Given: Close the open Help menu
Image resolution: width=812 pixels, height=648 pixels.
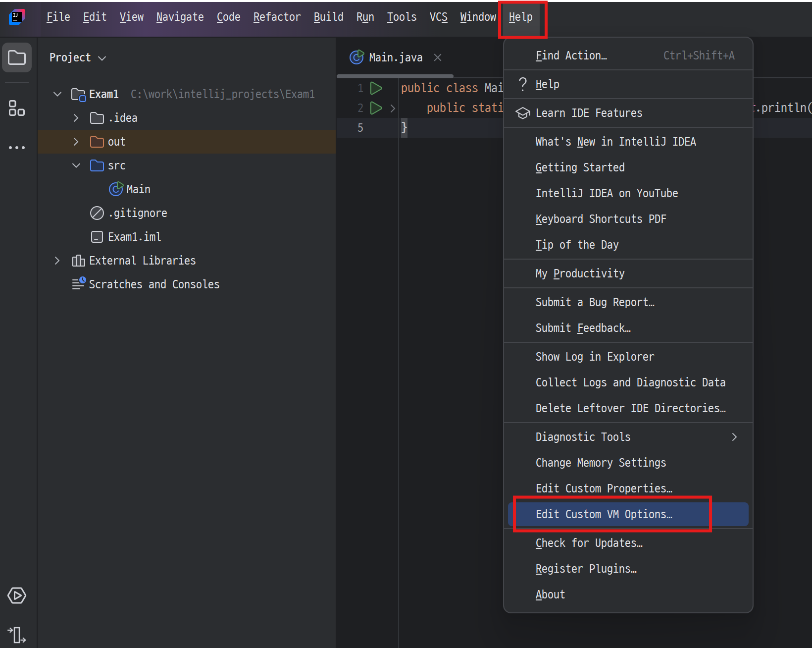Looking at the screenshot, I should pyautogui.click(x=521, y=17).
